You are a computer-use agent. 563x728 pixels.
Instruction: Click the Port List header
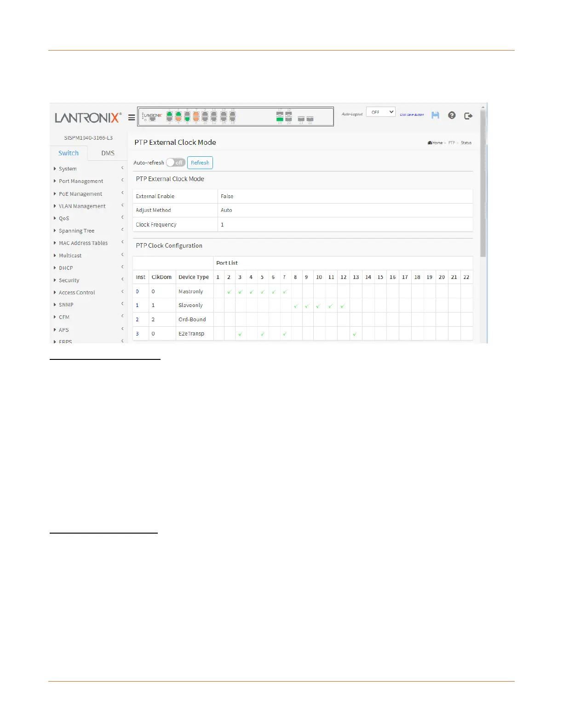[227, 263]
